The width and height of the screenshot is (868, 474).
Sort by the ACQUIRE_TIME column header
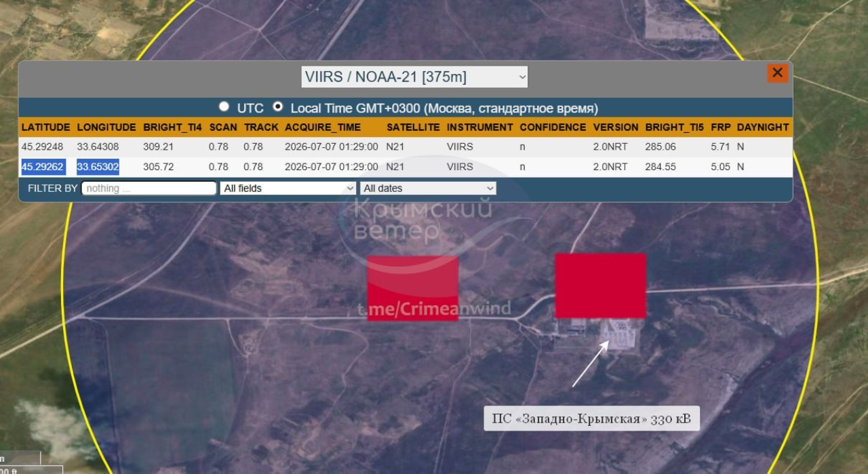pos(323,127)
